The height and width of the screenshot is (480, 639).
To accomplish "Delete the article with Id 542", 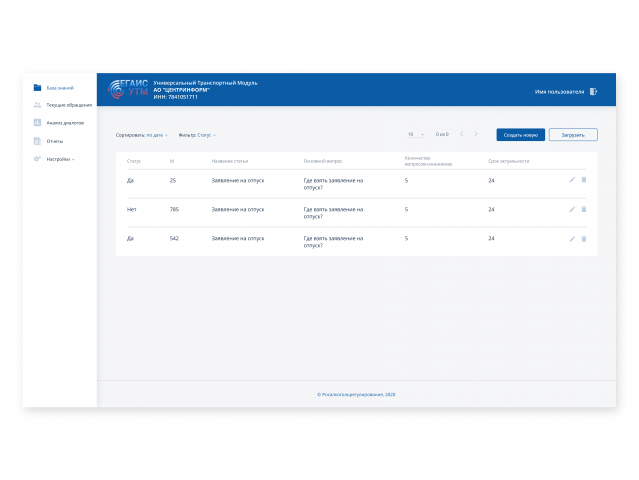I will 584,239.
